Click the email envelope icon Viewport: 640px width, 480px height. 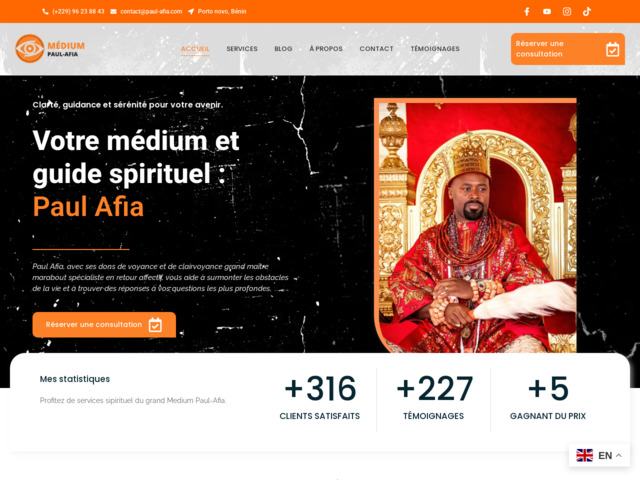[113, 11]
